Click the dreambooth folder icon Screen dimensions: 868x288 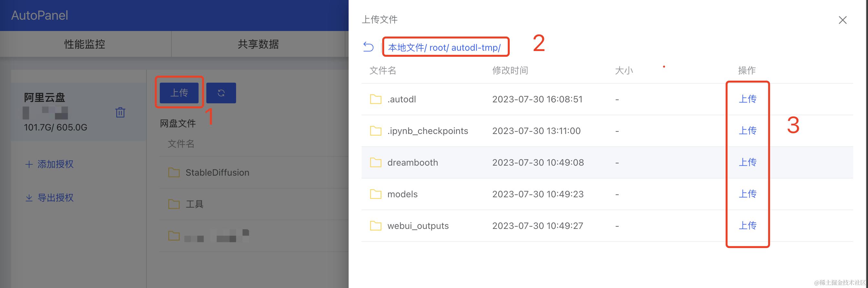coord(375,162)
